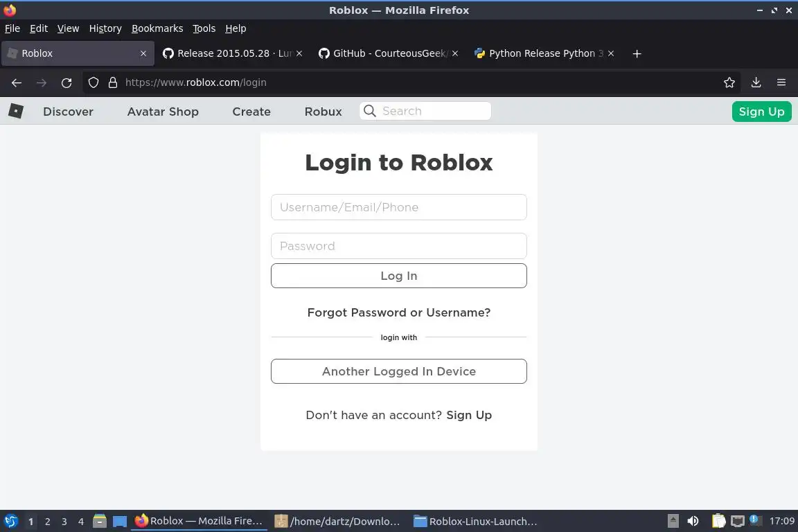The width and height of the screenshot is (798, 532).
Task: Select the Roblox Mozilla Firefox taskbar entry
Action: (199, 522)
